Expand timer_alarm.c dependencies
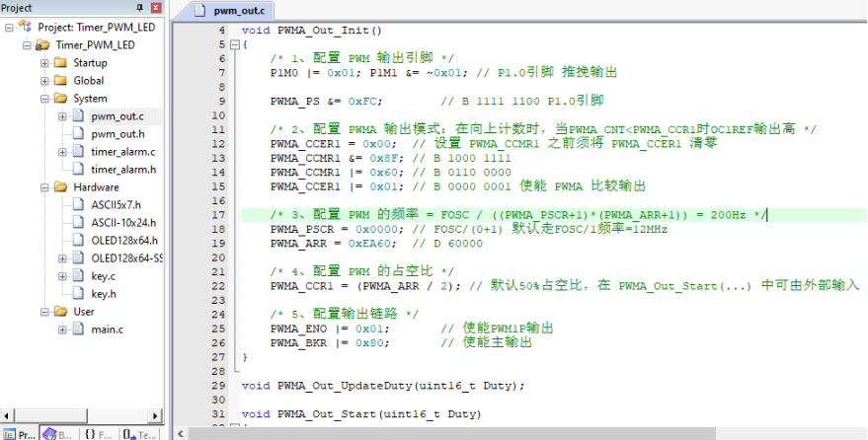The width and height of the screenshot is (868, 440). [x=62, y=152]
